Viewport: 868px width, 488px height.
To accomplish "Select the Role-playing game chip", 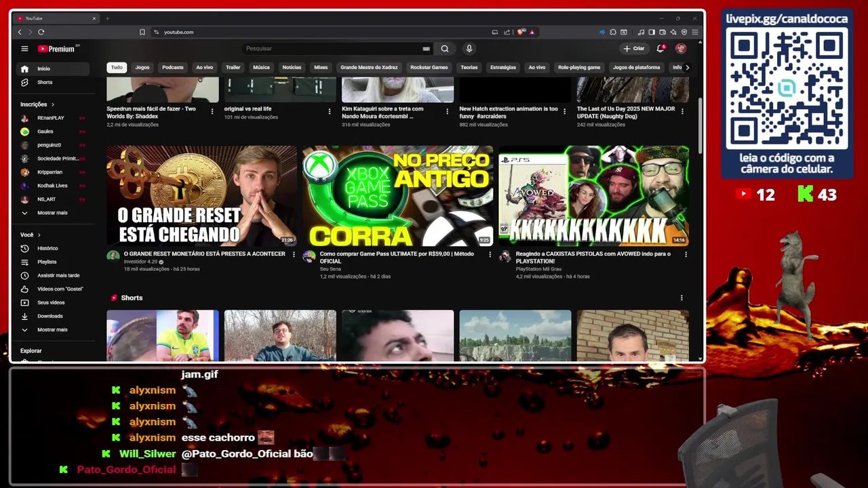I will tap(579, 67).
